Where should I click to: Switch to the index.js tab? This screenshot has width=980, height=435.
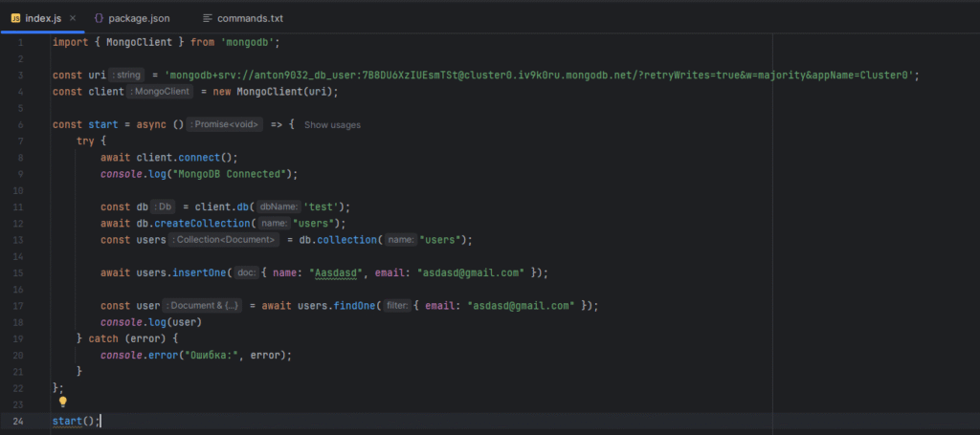coord(42,18)
